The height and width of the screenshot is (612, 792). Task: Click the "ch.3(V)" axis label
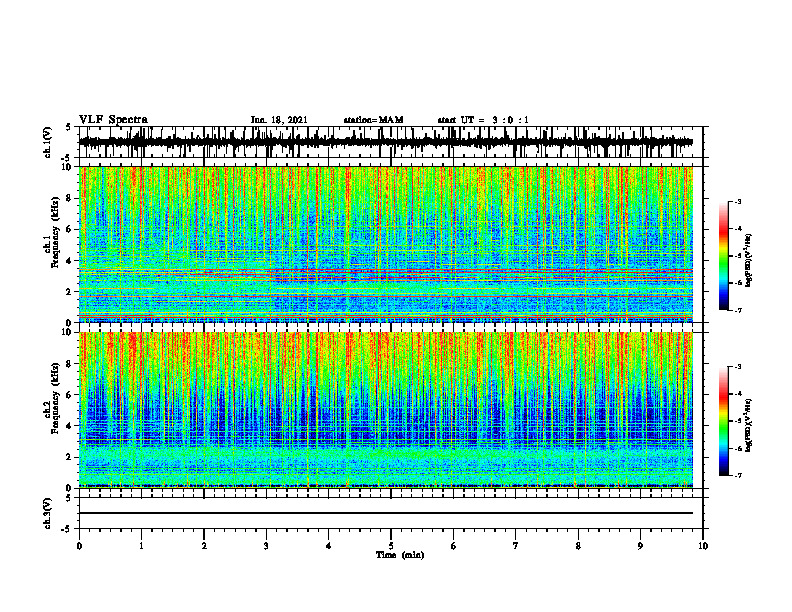coord(48,513)
